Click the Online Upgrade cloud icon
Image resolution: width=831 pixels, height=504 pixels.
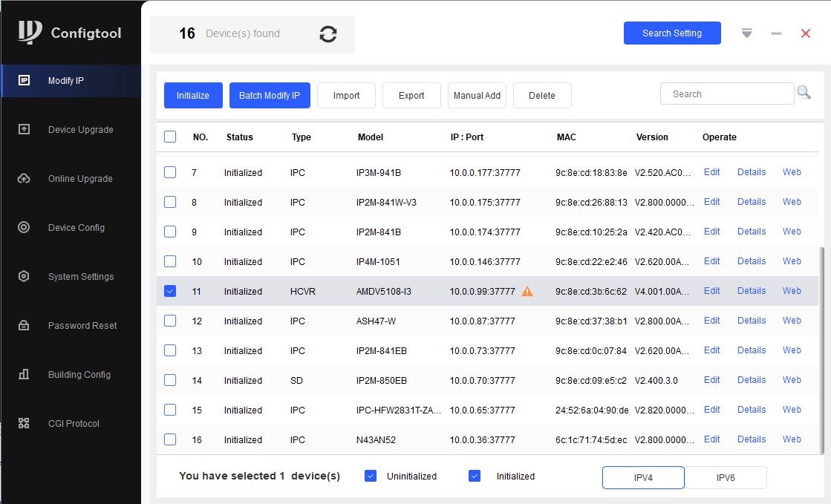pyautogui.click(x=24, y=179)
